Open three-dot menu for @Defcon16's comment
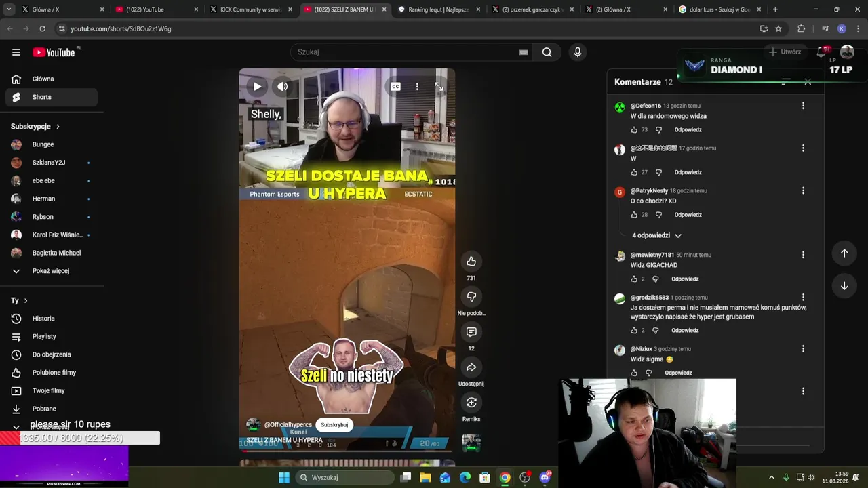The height and width of the screenshot is (488, 868). click(x=803, y=106)
